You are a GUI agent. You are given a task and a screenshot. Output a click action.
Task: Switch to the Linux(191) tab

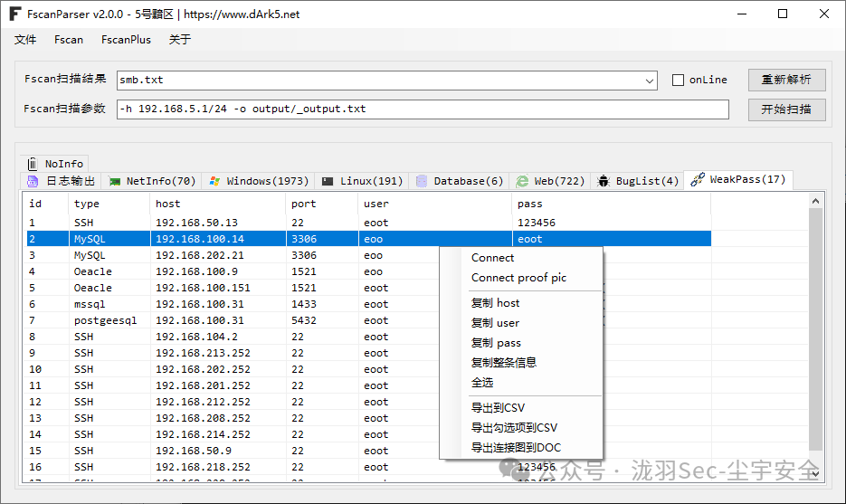pos(362,181)
